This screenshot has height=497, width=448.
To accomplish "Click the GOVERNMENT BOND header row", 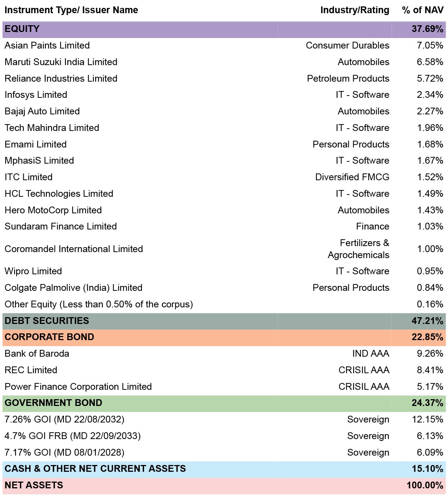I will point(224,403).
